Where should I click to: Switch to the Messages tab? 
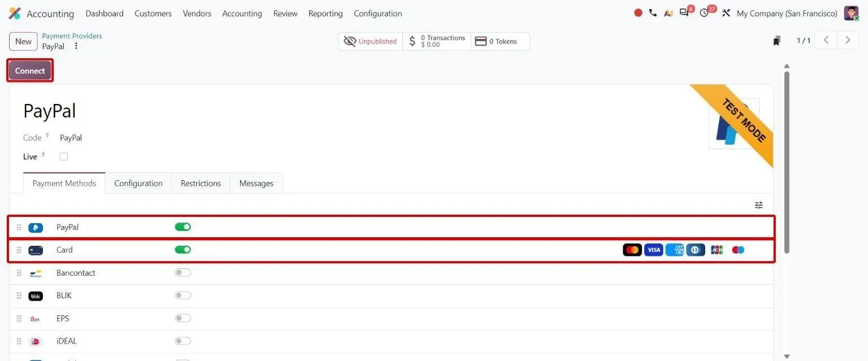coord(257,184)
